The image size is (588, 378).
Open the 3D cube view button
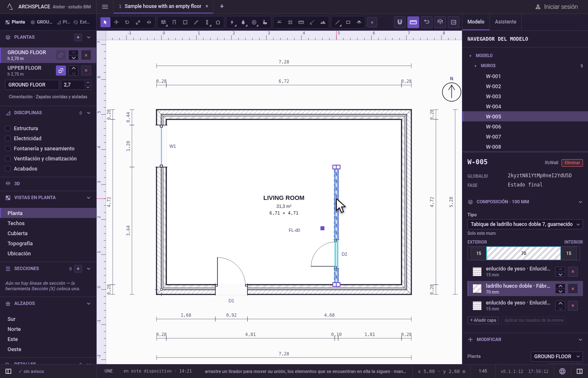point(440,22)
